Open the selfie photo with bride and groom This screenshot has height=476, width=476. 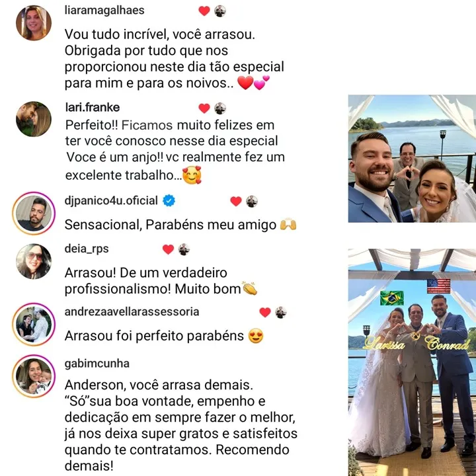coord(412,159)
